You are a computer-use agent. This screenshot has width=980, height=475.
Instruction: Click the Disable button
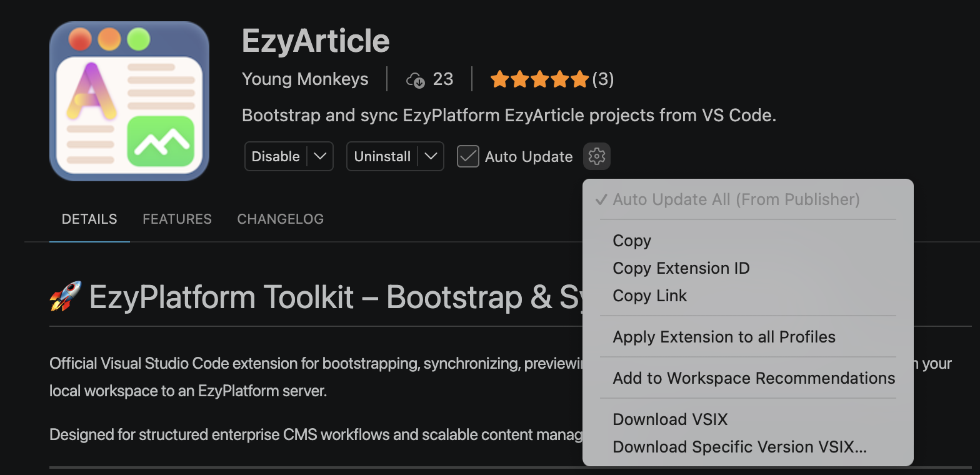pyautogui.click(x=276, y=156)
